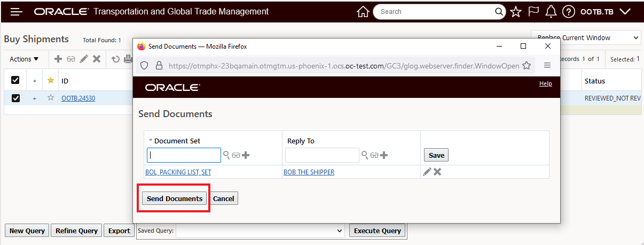
Task: Open the BOB THE SHIPPER link
Action: (x=309, y=172)
